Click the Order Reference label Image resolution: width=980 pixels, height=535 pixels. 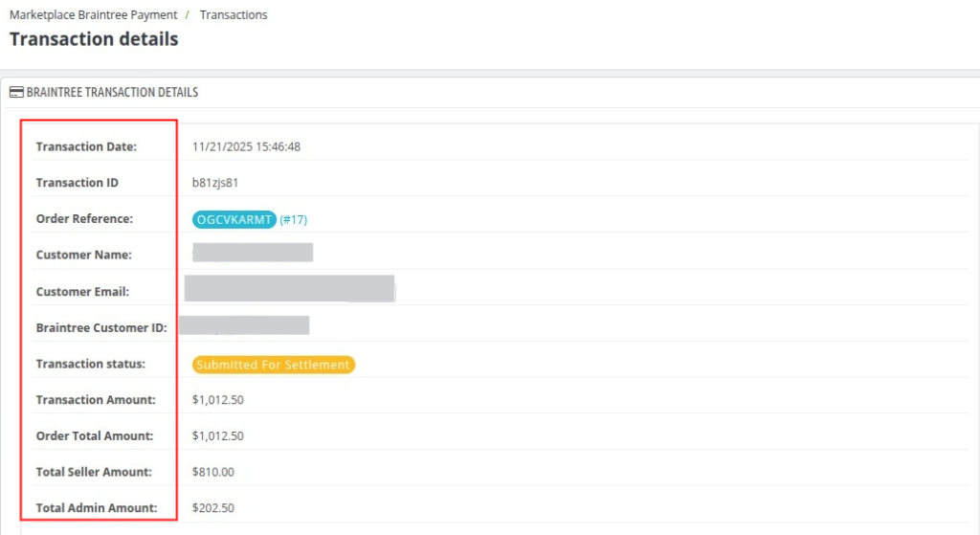coord(84,219)
